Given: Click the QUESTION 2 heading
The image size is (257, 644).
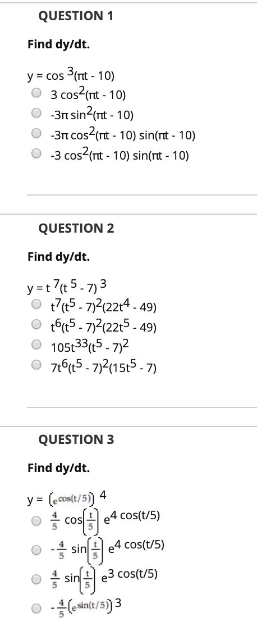Looking at the screenshot, I should [76, 228].
